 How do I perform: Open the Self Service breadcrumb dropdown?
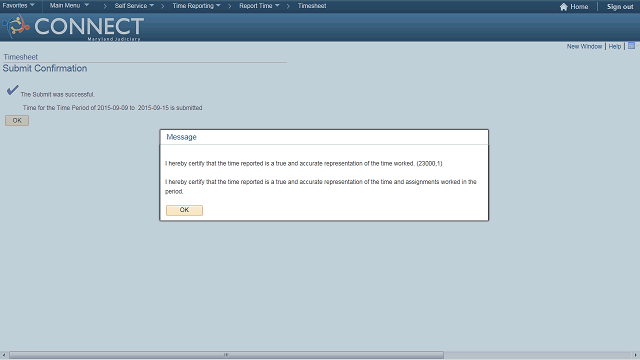[x=134, y=6]
